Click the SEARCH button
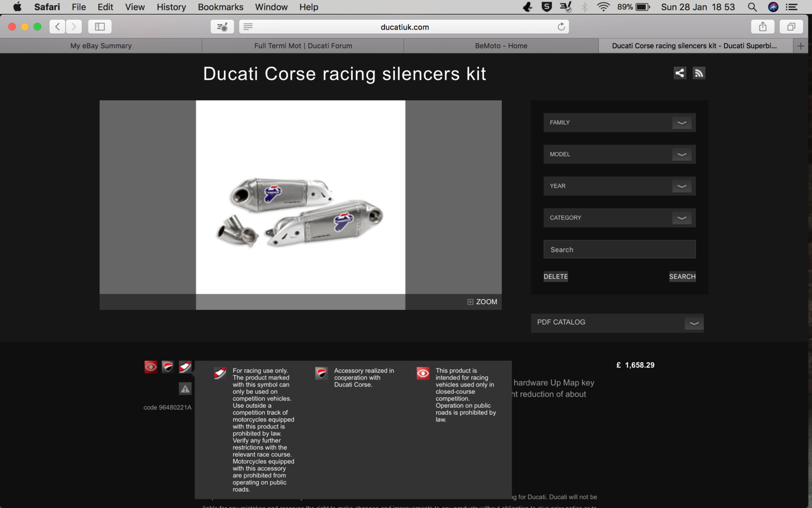This screenshot has height=508, width=812. [682, 276]
